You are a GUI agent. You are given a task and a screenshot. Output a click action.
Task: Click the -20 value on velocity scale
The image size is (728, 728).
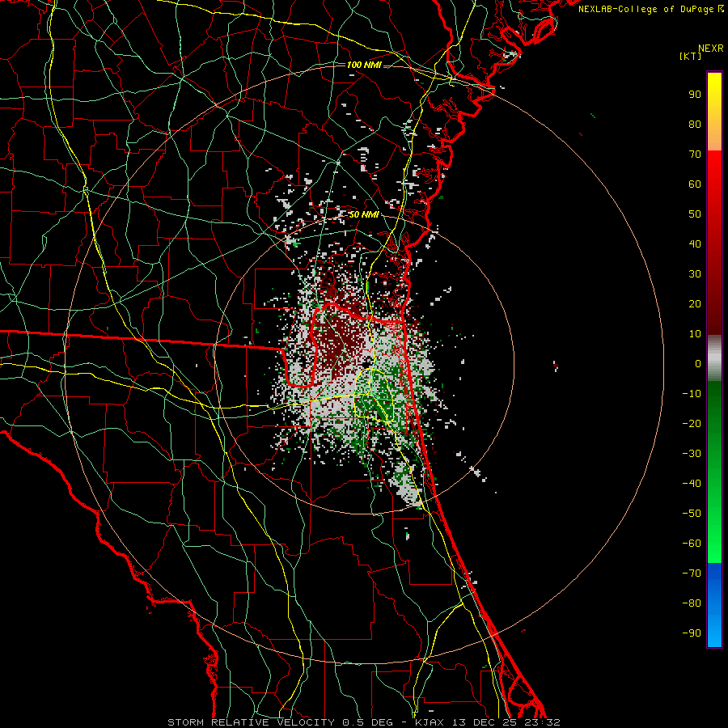coord(692,424)
